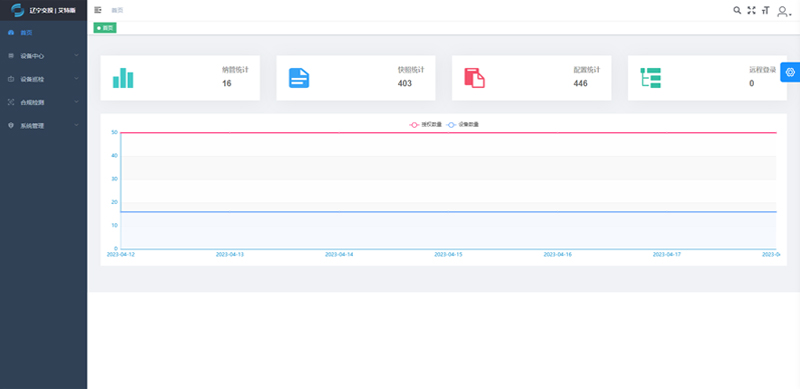Click the company logo in sidebar header
800x389 pixels.
coord(17,10)
